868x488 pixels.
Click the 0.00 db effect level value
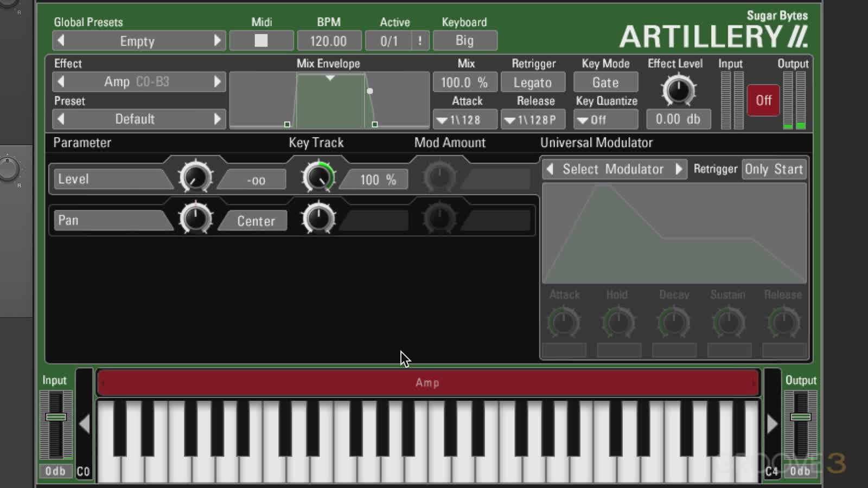click(x=678, y=119)
